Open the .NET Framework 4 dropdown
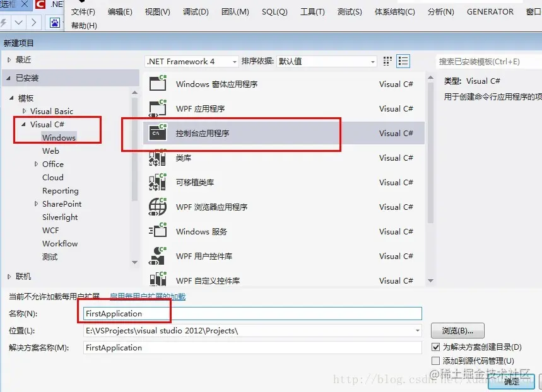 (191, 62)
